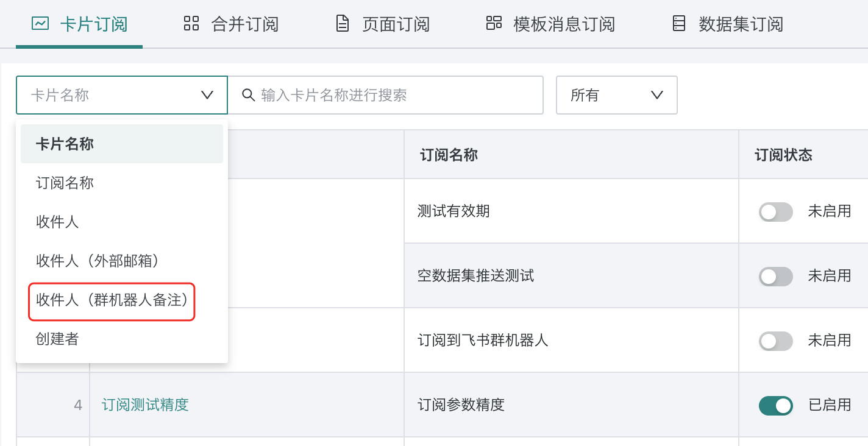Click the 数据集订阅 dataset icon

679,24
